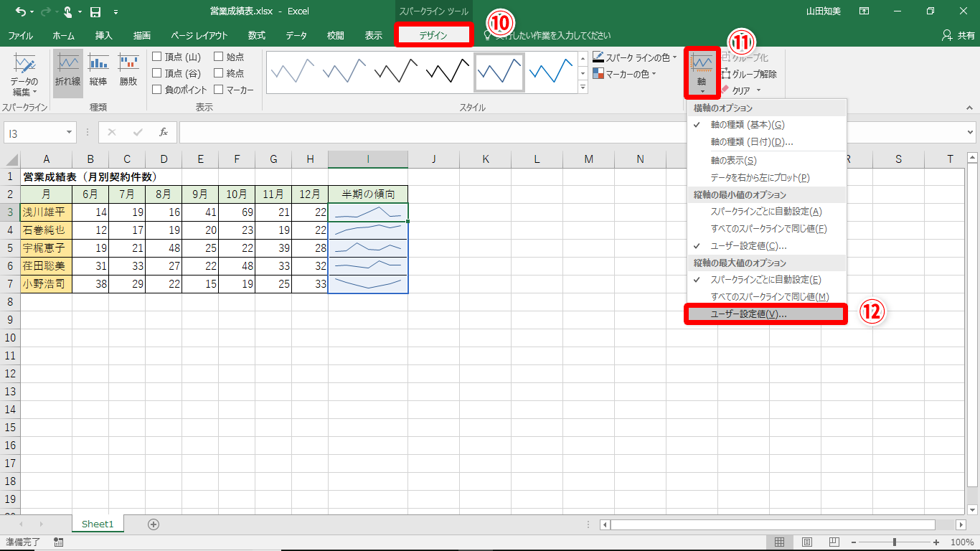Open the ribbon display options icon
This screenshot has height=551, width=980.
864,11
